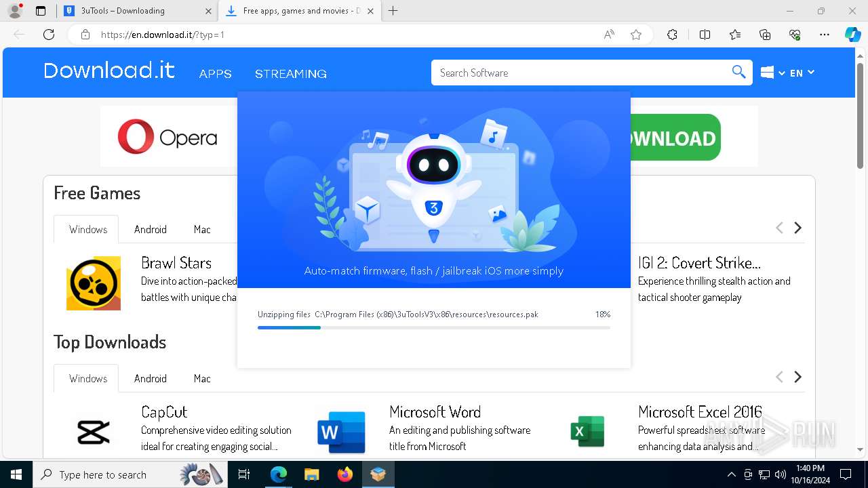
Task: Open Microsoft Edge from taskbar
Action: point(279,474)
